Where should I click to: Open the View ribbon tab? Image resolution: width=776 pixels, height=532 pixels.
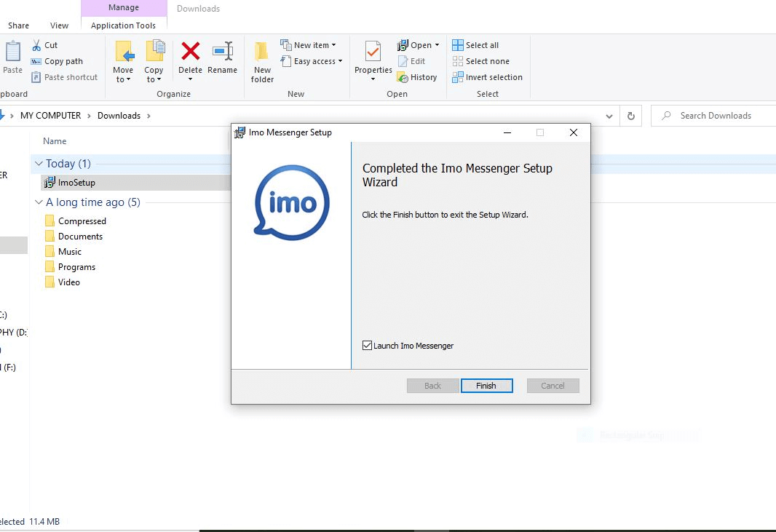pos(60,25)
